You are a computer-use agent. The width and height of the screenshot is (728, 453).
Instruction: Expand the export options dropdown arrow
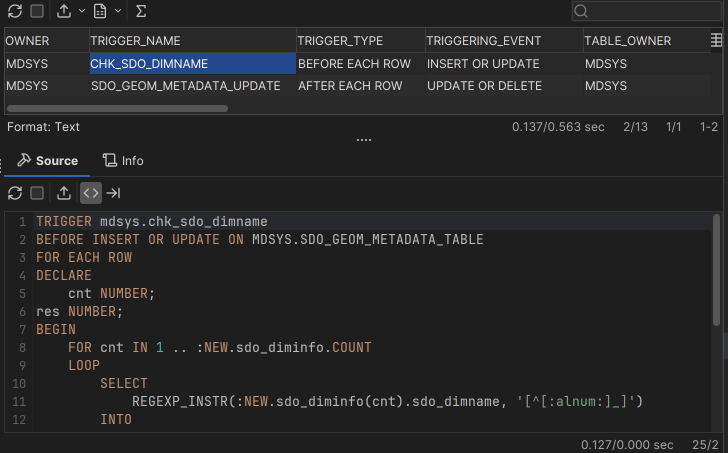(81, 11)
